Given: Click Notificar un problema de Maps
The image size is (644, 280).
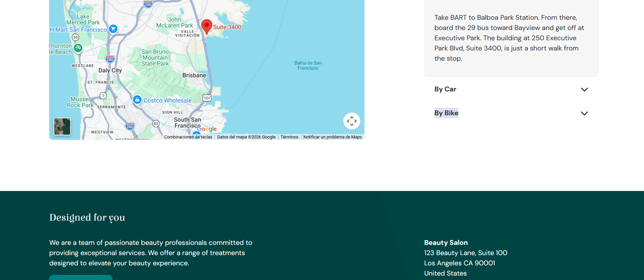Looking at the screenshot, I should coord(333,137).
